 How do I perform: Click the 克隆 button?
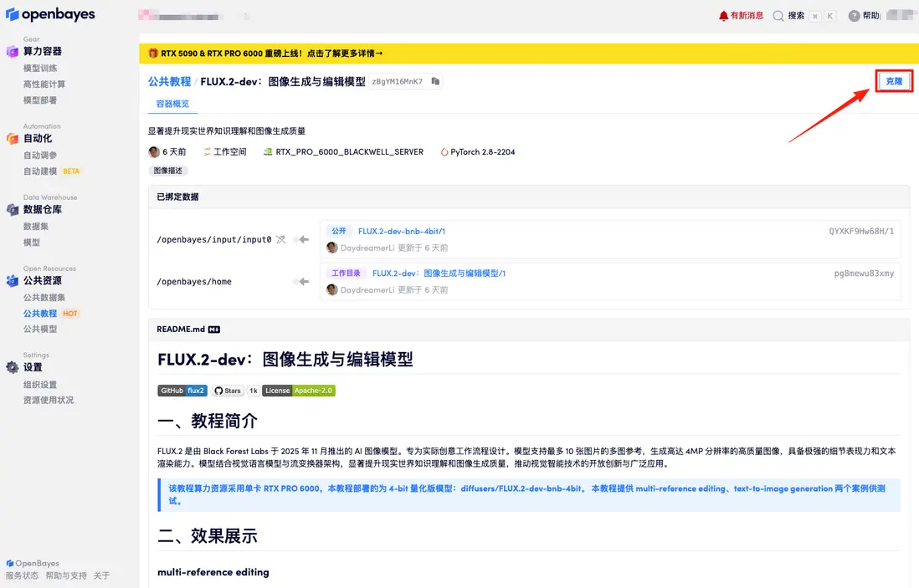coord(894,81)
